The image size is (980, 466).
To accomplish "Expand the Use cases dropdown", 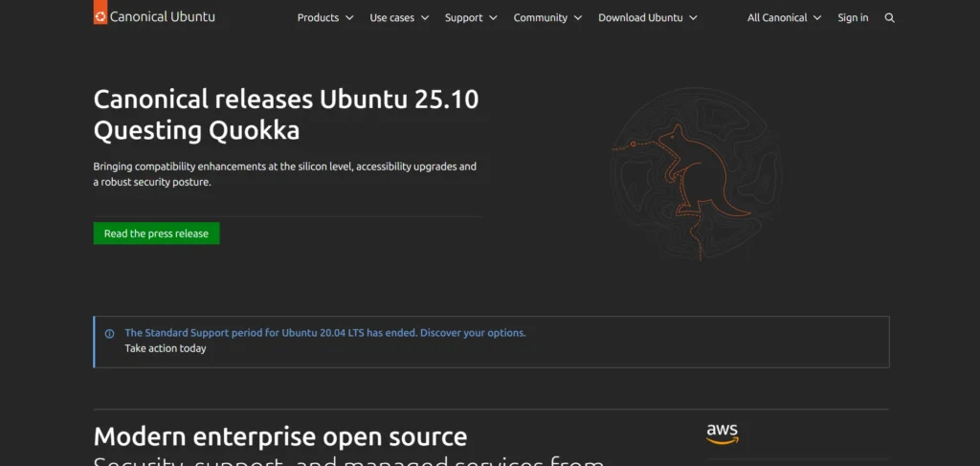I will click(399, 18).
